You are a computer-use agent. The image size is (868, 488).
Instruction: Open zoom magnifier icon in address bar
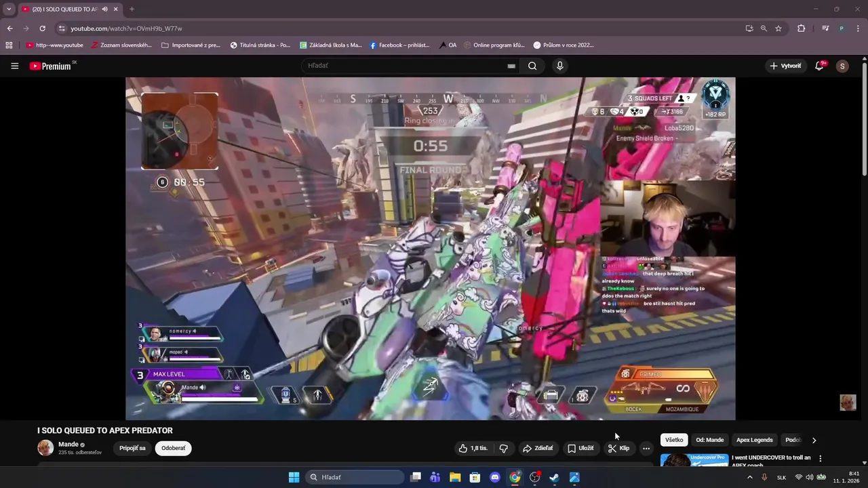(x=764, y=28)
